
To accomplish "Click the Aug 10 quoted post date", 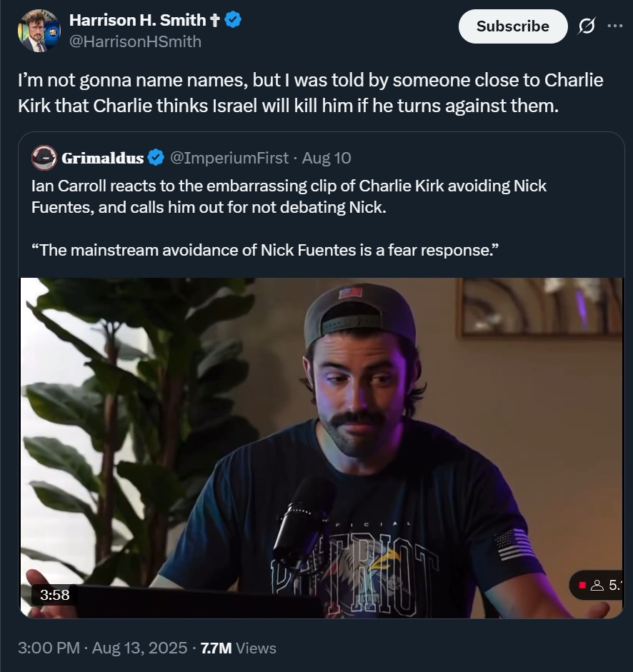I will pos(327,158).
